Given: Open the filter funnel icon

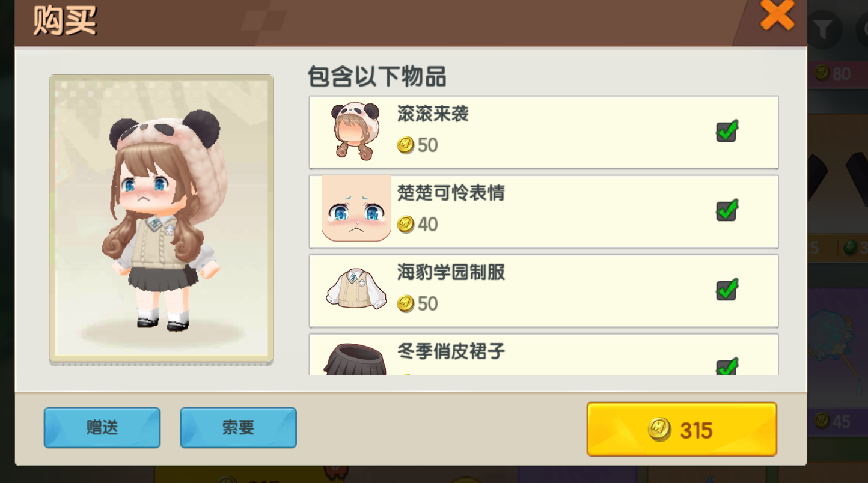Looking at the screenshot, I should [823, 28].
